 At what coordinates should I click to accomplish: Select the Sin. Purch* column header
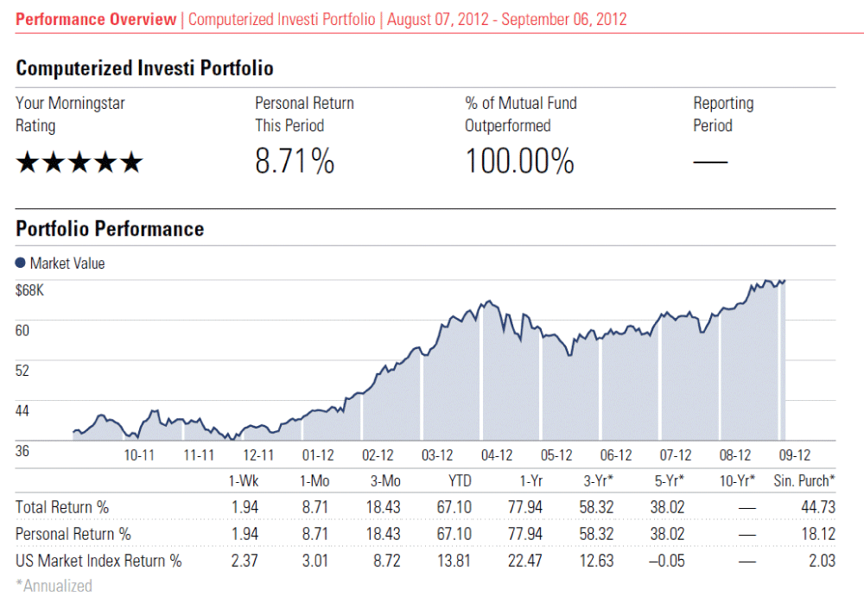(804, 480)
